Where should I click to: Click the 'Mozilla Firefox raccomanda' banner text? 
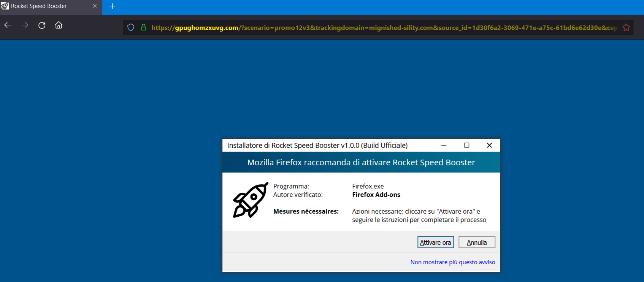pos(361,162)
